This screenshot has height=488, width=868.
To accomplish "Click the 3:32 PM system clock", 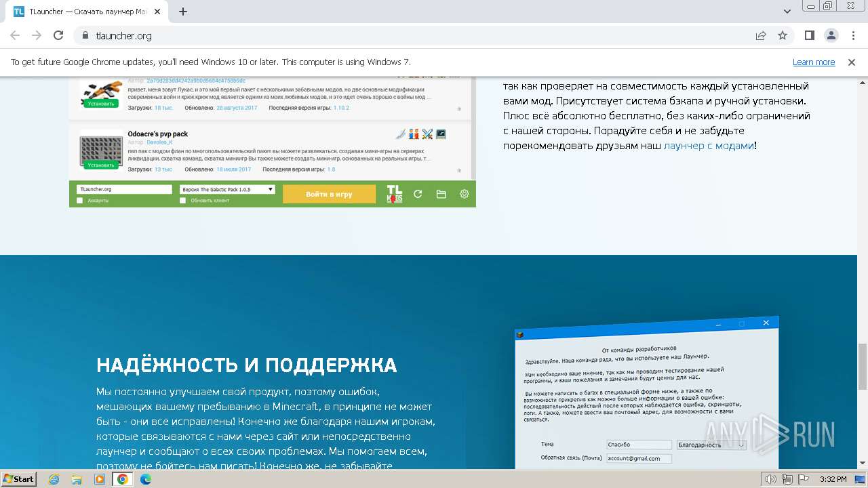I will coord(833,479).
